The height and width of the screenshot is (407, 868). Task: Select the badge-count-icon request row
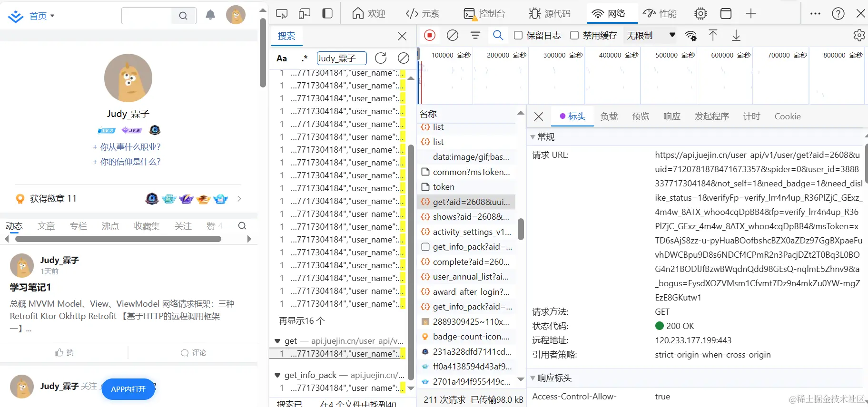(x=466, y=337)
